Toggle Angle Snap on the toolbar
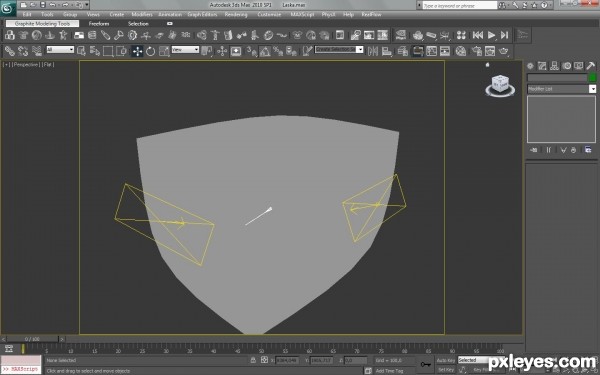Viewport: 600px width, 375px height. pyautogui.click(x=265, y=51)
